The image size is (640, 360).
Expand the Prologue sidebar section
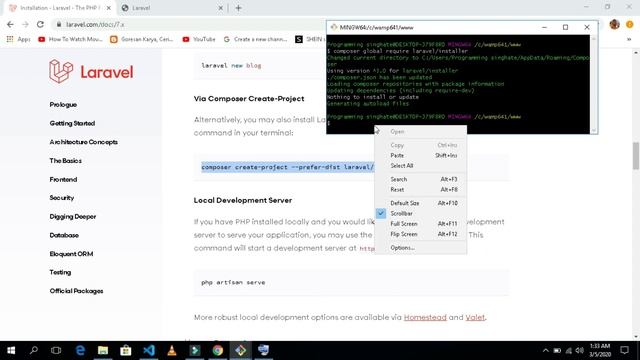(x=63, y=104)
